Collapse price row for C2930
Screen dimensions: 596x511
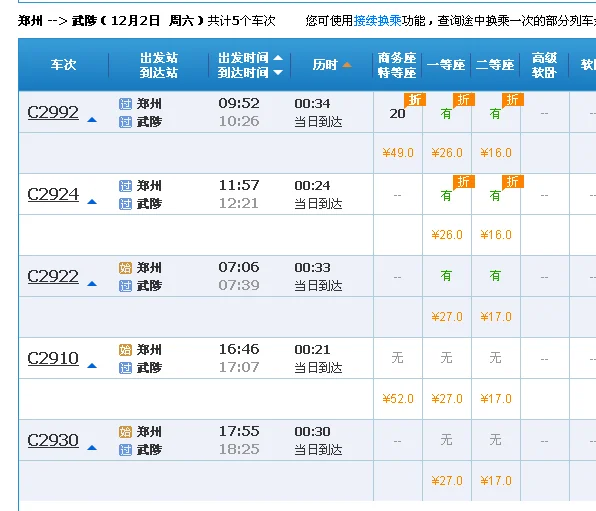click(x=92, y=448)
